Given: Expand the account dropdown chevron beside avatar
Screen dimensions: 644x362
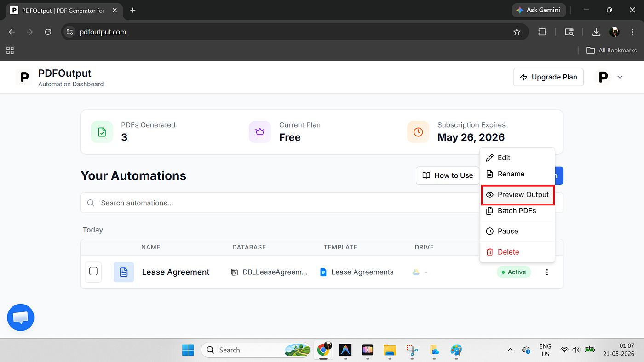Looking at the screenshot, I should click(x=620, y=77).
